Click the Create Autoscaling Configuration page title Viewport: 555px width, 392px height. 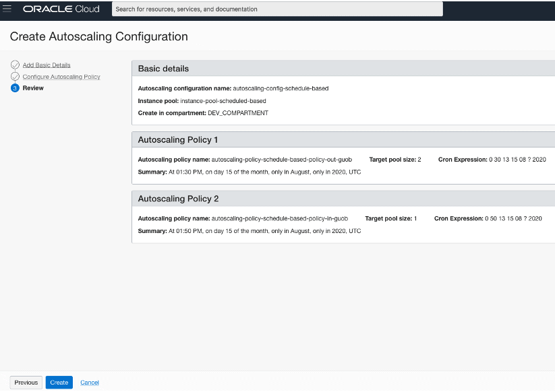[98, 36]
